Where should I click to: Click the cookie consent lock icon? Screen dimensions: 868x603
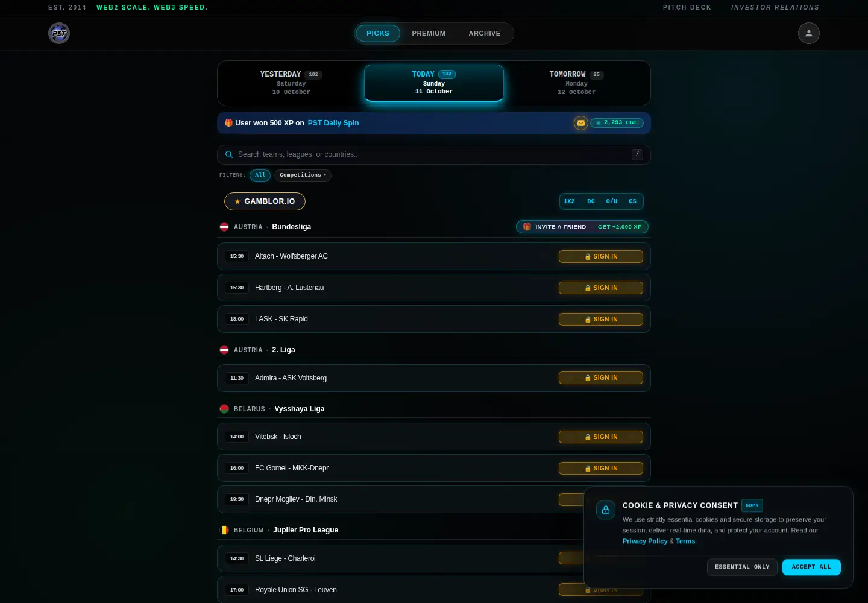point(606,510)
